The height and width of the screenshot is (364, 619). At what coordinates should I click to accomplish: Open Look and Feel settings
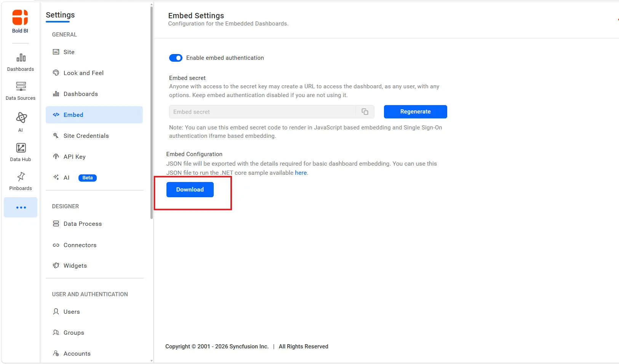pyautogui.click(x=94, y=73)
